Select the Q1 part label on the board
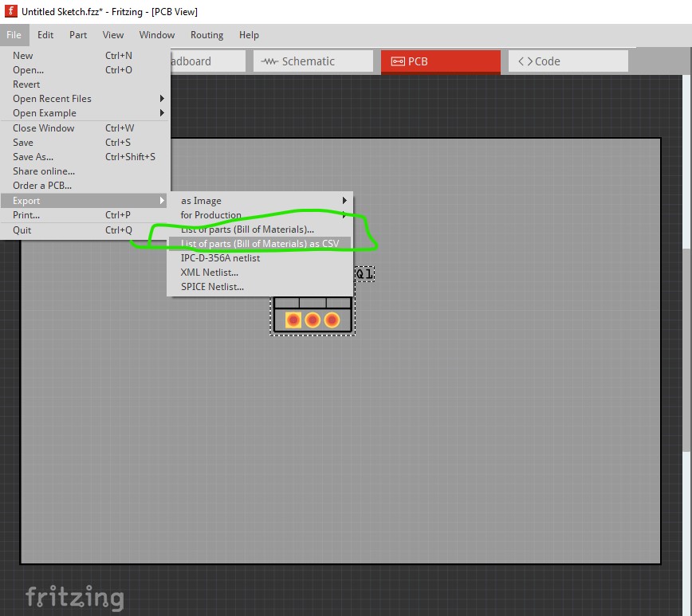The image size is (692, 616). [364, 274]
